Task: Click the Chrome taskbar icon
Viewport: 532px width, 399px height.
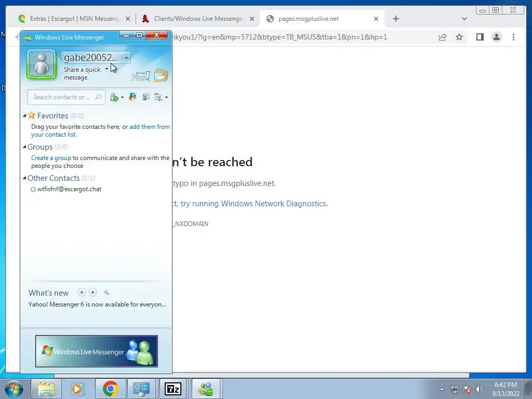Action: click(110, 389)
